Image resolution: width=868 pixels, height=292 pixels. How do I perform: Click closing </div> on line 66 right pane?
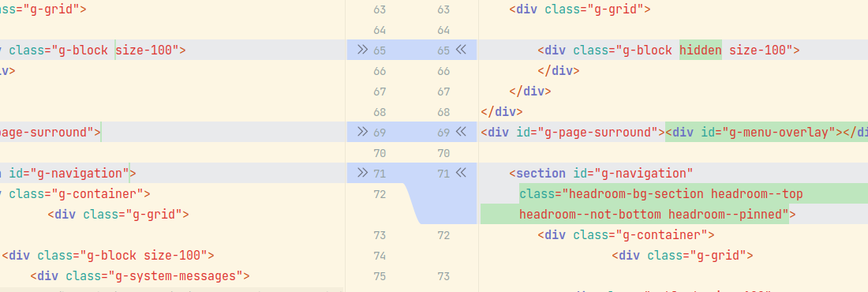coord(559,71)
